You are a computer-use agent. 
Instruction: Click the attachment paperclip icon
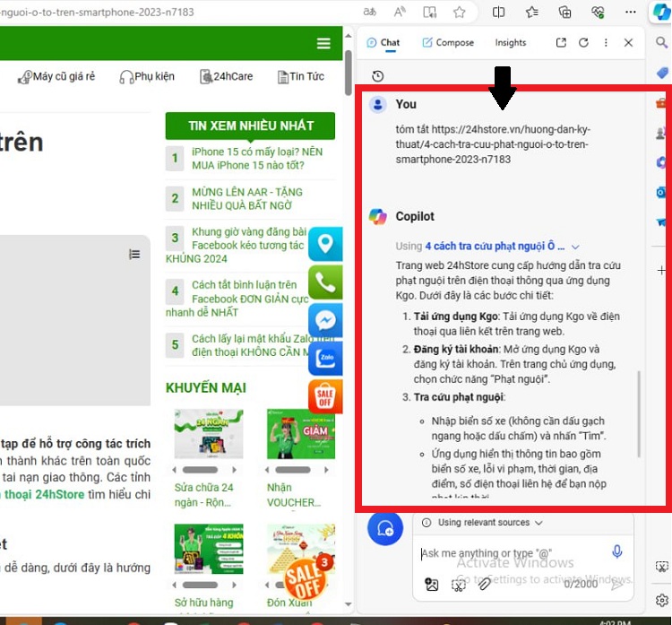(484, 585)
